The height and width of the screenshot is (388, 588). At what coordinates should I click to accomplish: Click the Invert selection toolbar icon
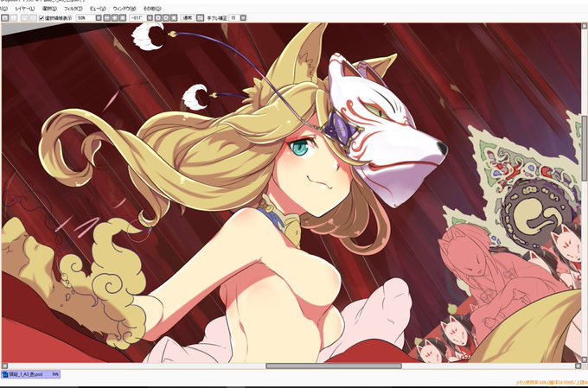(33, 17)
